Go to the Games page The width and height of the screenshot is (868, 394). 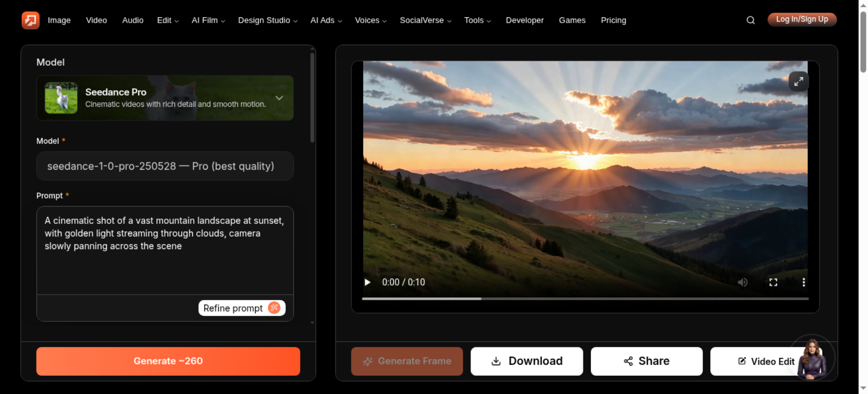pyautogui.click(x=572, y=20)
